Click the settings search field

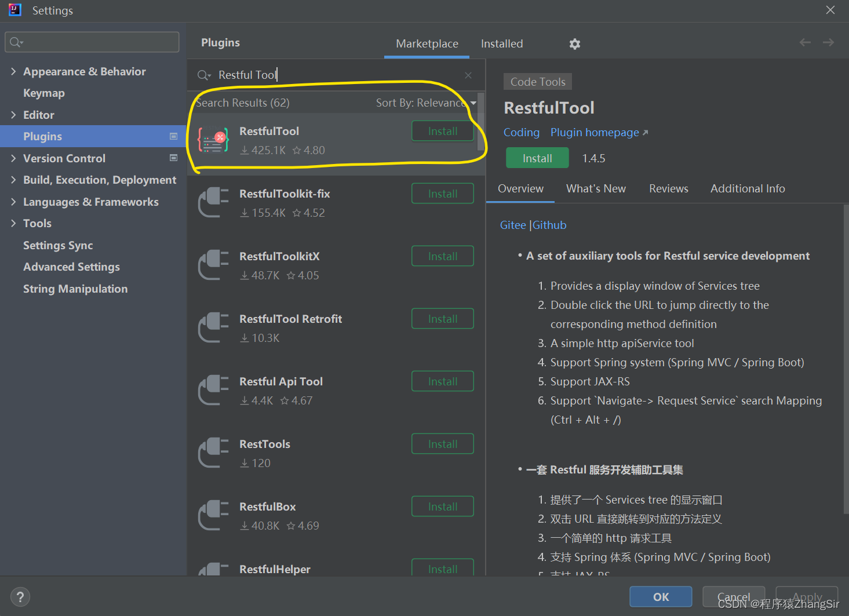click(92, 42)
